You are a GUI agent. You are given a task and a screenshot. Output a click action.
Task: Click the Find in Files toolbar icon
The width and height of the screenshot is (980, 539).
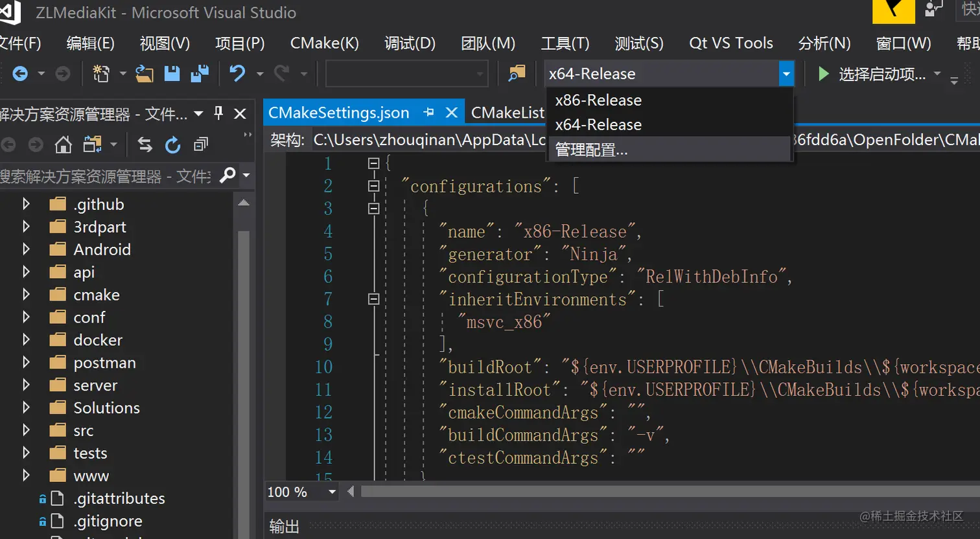[x=517, y=74]
